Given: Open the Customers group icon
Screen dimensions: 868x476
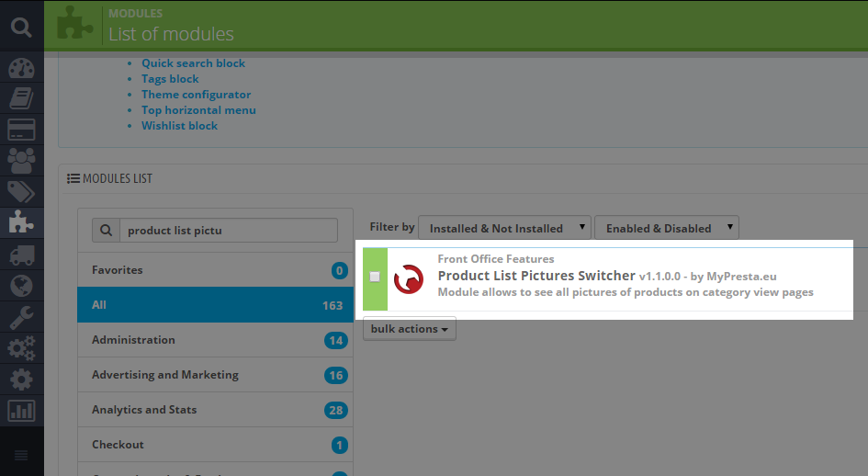Looking at the screenshot, I should (x=21, y=160).
